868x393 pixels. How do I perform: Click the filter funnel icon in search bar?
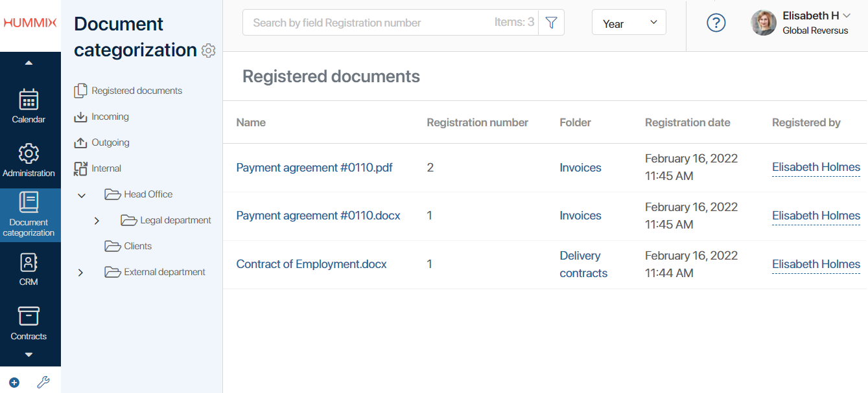point(551,23)
